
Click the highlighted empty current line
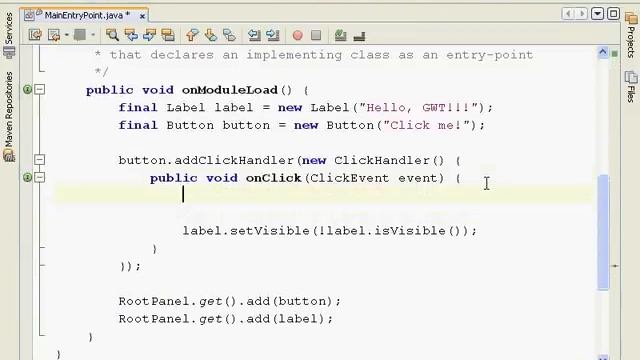(x=323, y=194)
